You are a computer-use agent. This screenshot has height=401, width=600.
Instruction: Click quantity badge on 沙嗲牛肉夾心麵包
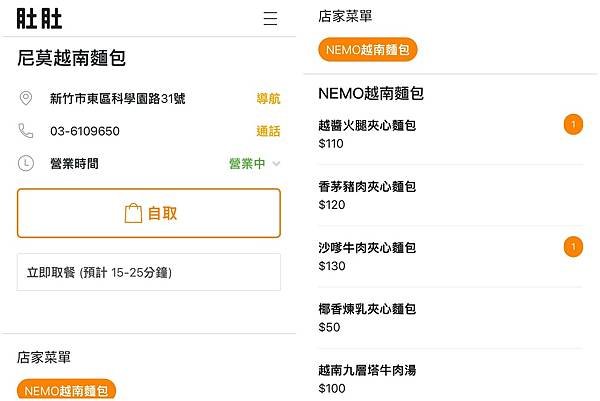tap(573, 247)
